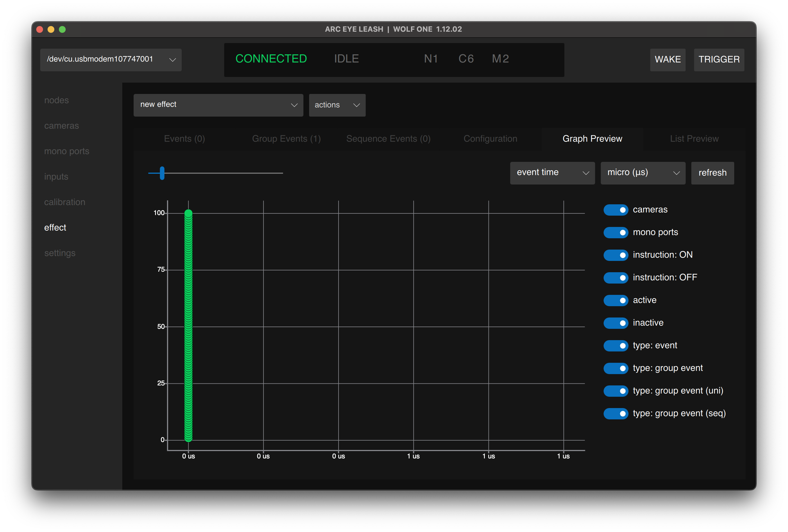The image size is (788, 532).
Task: Disable the inactive filter toggle
Action: click(x=615, y=323)
